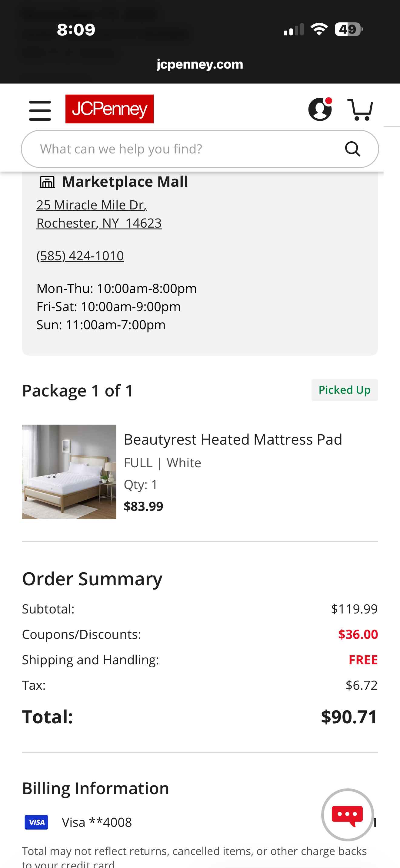400x868 pixels.
Task: Tap the jcpenney.com address bar
Action: point(200,64)
